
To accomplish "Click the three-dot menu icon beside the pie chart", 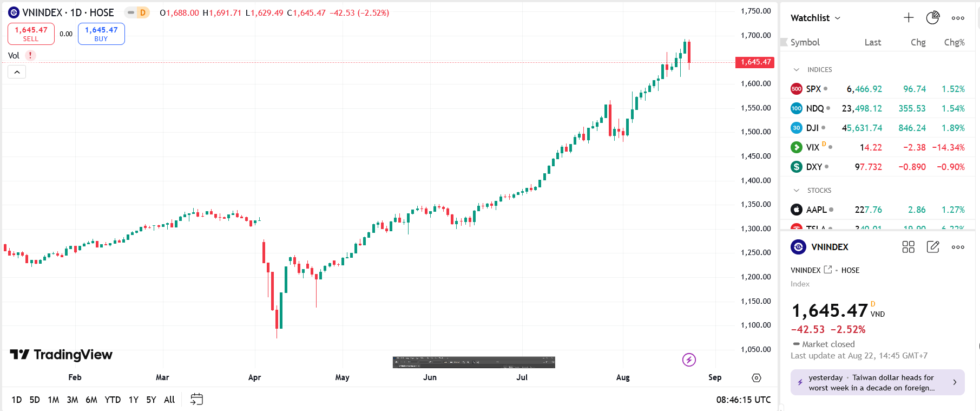I will [958, 18].
